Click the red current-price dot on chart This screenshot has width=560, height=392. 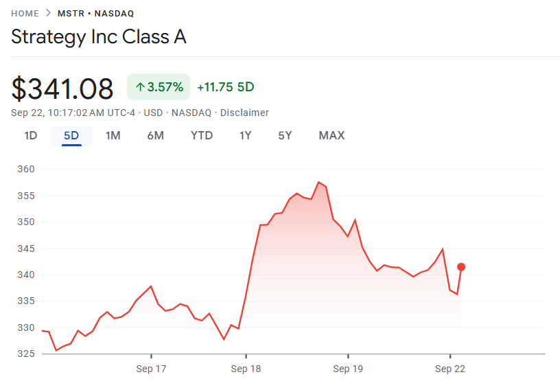(461, 267)
